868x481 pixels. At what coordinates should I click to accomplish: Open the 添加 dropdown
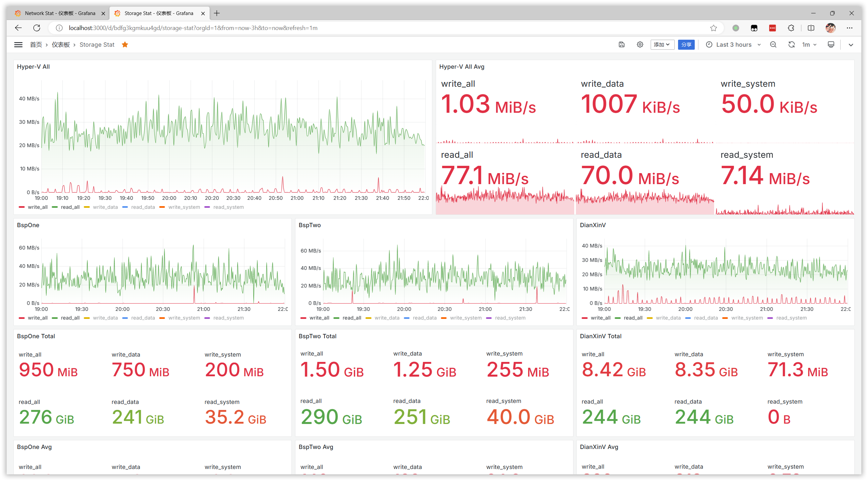[662, 45]
